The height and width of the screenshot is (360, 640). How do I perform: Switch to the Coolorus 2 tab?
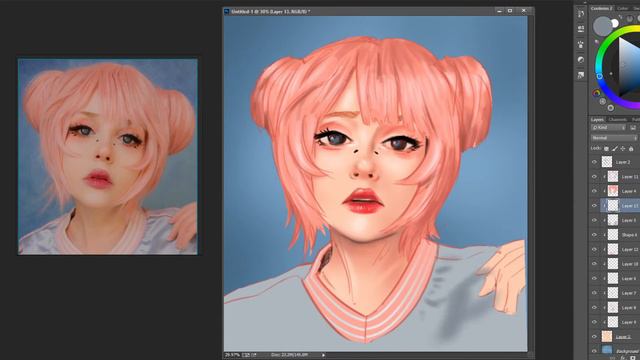click(601, 8)
